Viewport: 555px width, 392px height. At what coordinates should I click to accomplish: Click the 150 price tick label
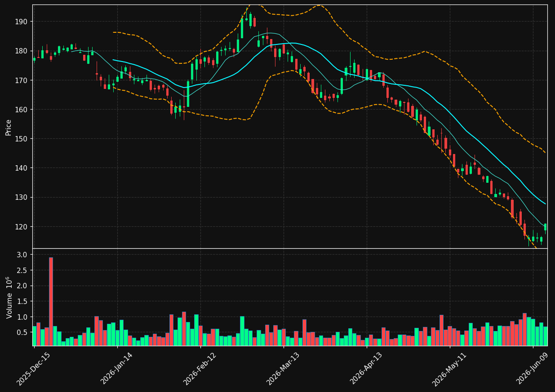pos(22,139)
